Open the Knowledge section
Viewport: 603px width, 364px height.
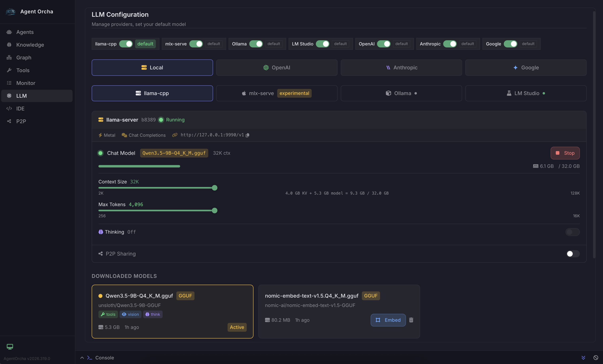point(30,45)
